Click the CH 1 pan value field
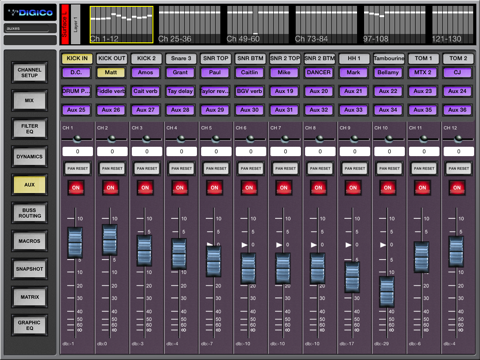Viewport: 480px width, 360px height. pos(77,151)
